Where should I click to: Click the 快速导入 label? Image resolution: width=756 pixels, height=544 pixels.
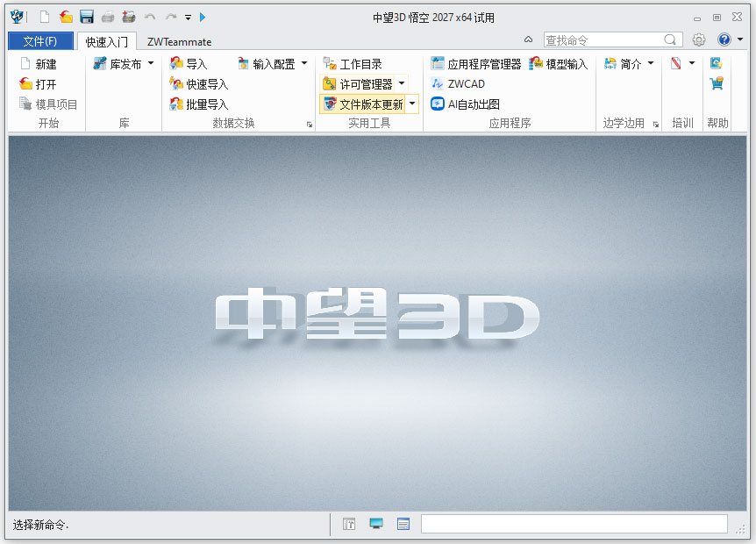tap(207, 84)
